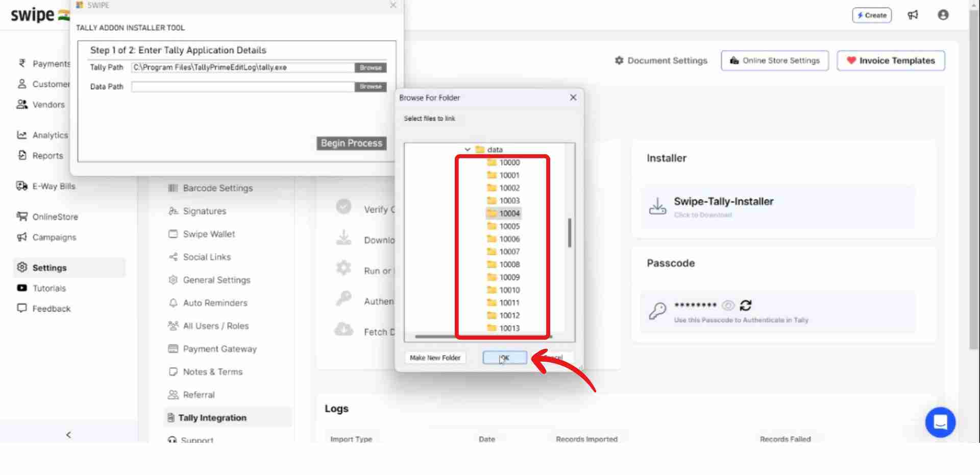The image size is (980, 475).
Task: Click the Data Path input field
Action: tap(243, 87)
